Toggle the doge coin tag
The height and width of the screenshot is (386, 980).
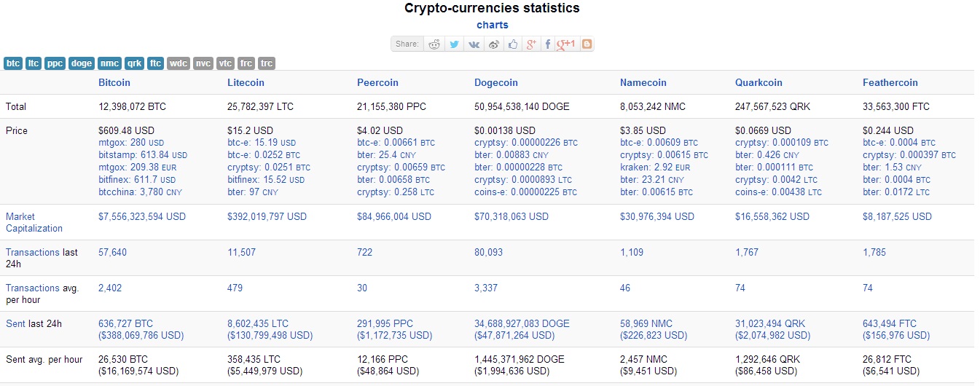82,63
